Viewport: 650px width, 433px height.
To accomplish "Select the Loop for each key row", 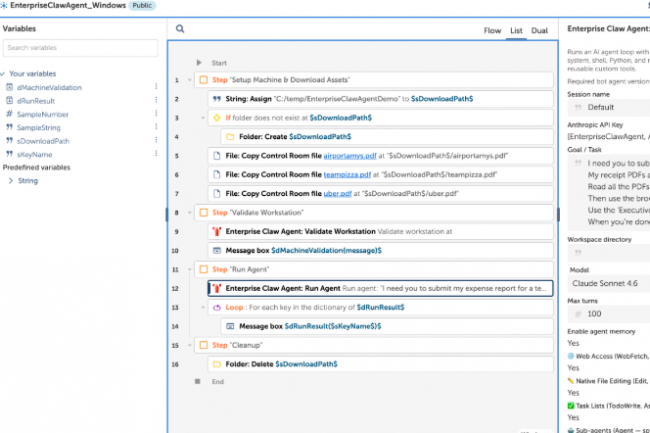I will pyautogui.click(x=380, y=307).
